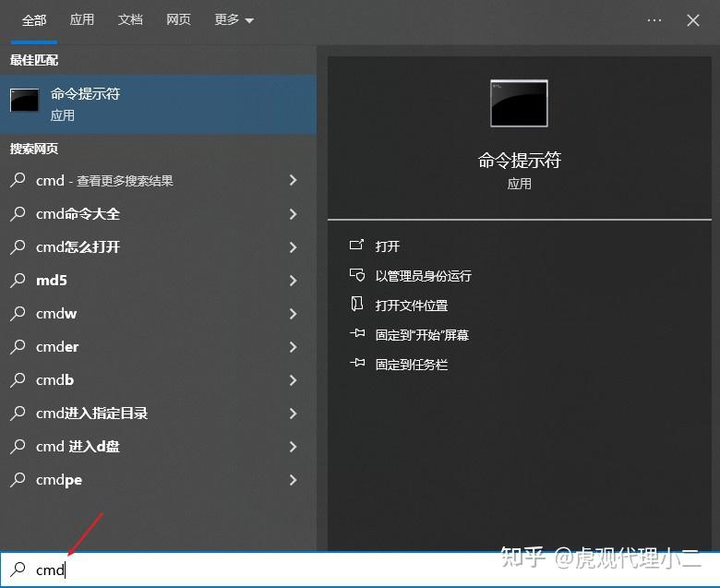Select the cmdpe search suggestion
Viewport: 720px width, 588px height.
(158, 480)
